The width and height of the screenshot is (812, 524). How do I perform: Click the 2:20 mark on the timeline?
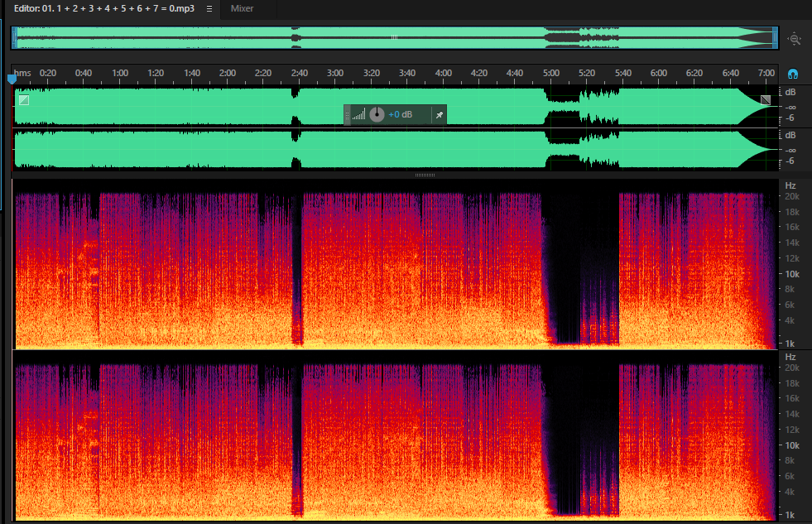tap(263, 73)
